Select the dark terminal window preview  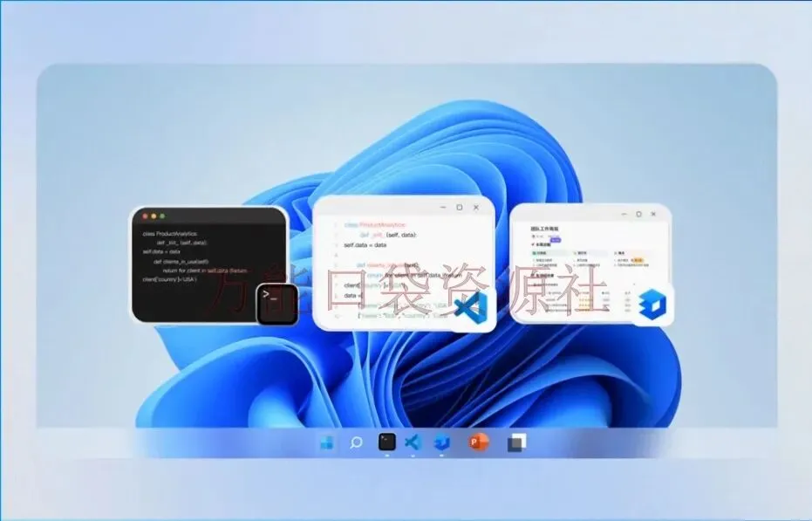point(209,264)
